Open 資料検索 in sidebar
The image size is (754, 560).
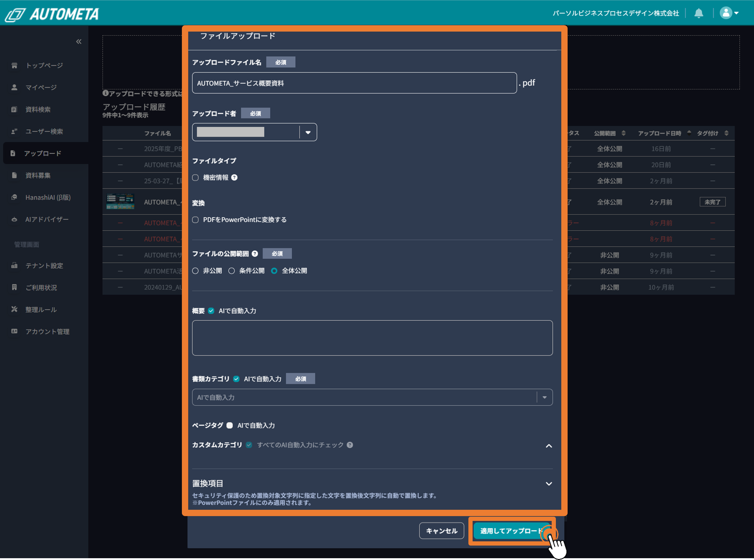[38, 109]
